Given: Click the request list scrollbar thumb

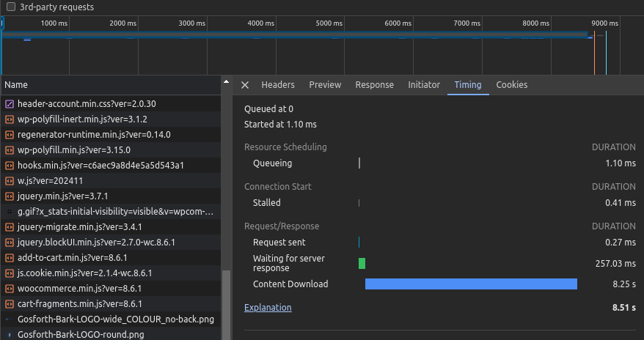Looking at the screenshot, I should (226, 305).
